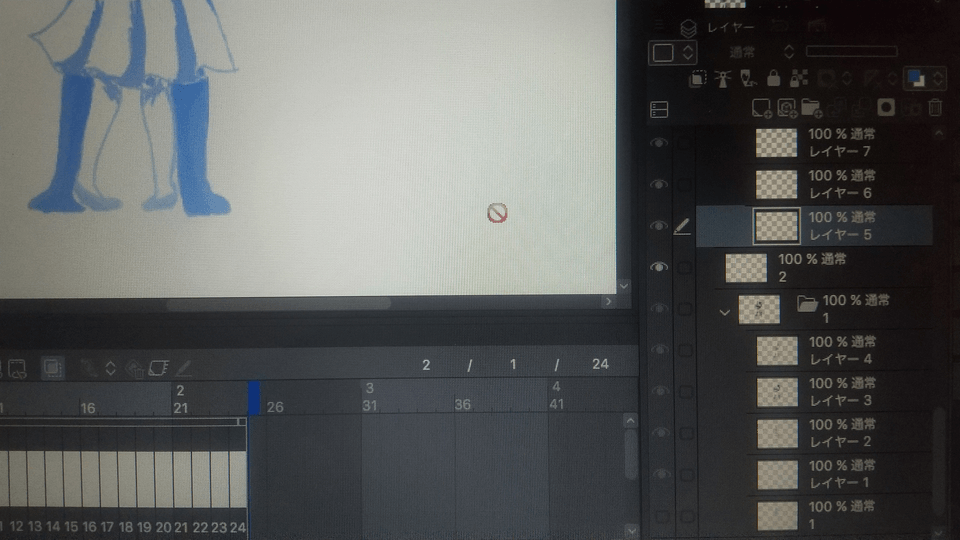
Task: Collapse folder 1 with its chevron
Action: 724,313
